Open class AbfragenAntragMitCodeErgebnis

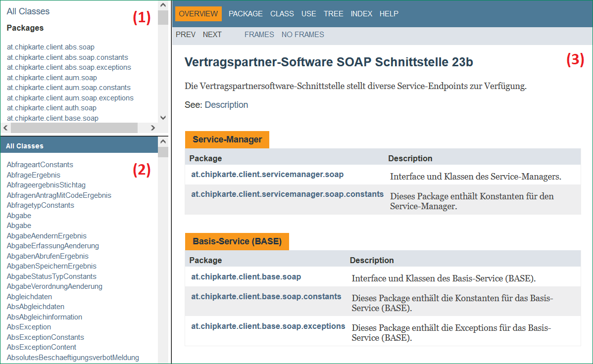(59, 195)
